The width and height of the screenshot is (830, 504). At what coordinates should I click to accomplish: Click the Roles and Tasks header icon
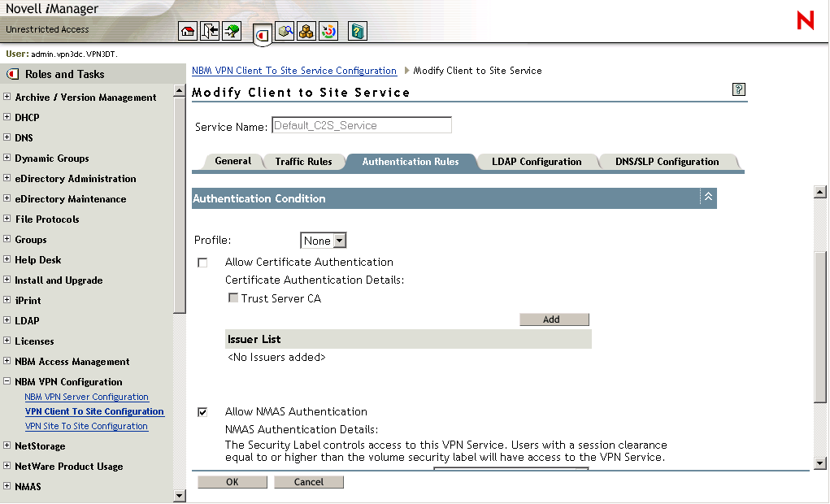(12, 74)
